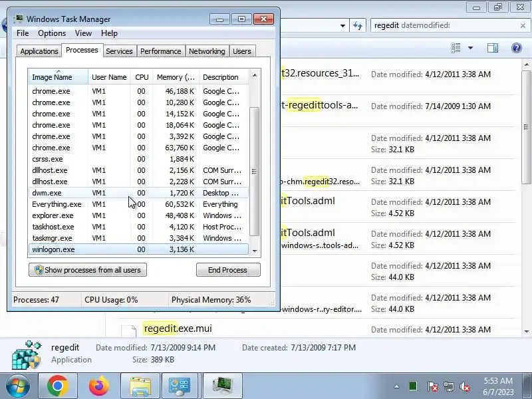The height and width of the screenshot is (399, 532).
Task: Click the Processes: 47 status bar entry
Action: coord(36,300)
